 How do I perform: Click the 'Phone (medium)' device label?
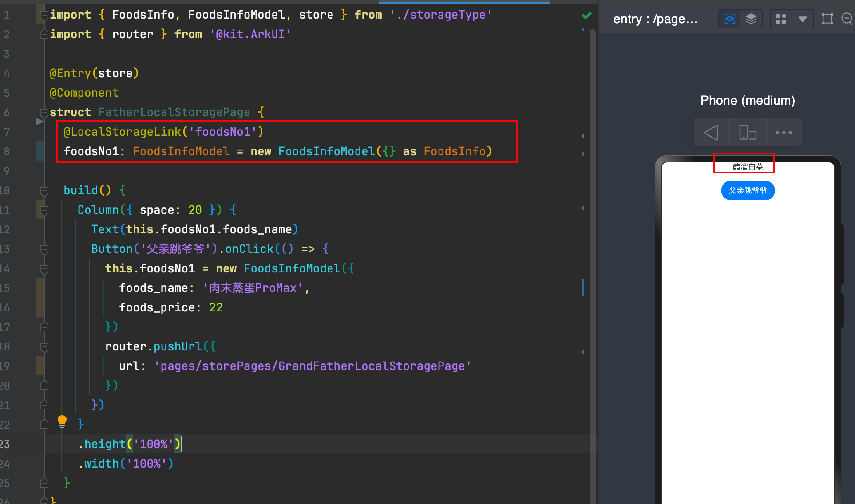tap(748, 101)
